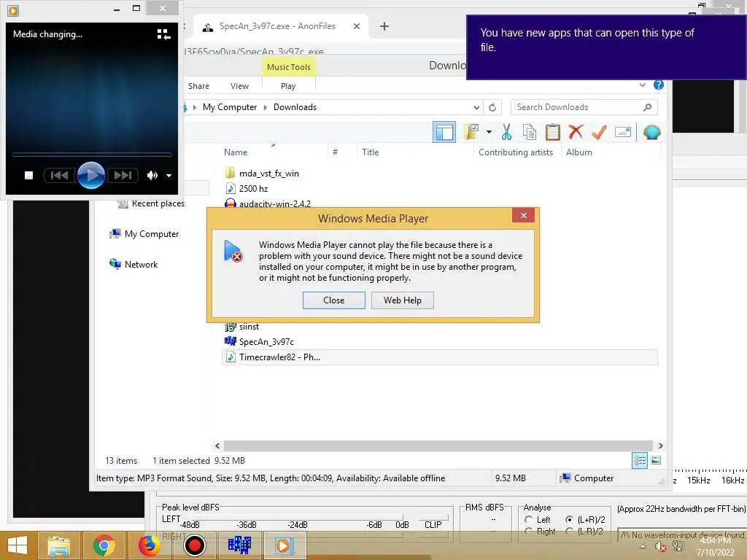The image size is (747, 560).
Task: Open the volume dropdown arrow in Media Player
Action: pyautogui.click(x=169, y=175)
